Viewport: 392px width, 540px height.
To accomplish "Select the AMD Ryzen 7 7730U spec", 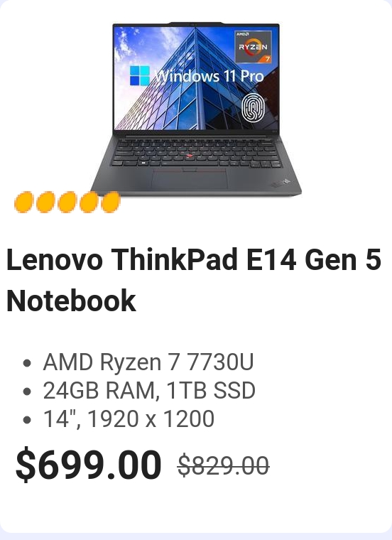I will (148, 362).
